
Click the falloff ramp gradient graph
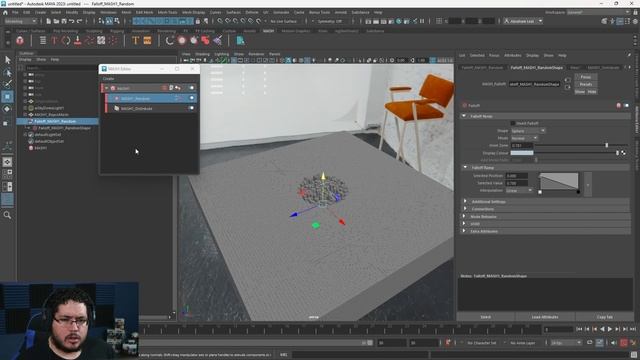click(x=559, y=182)
